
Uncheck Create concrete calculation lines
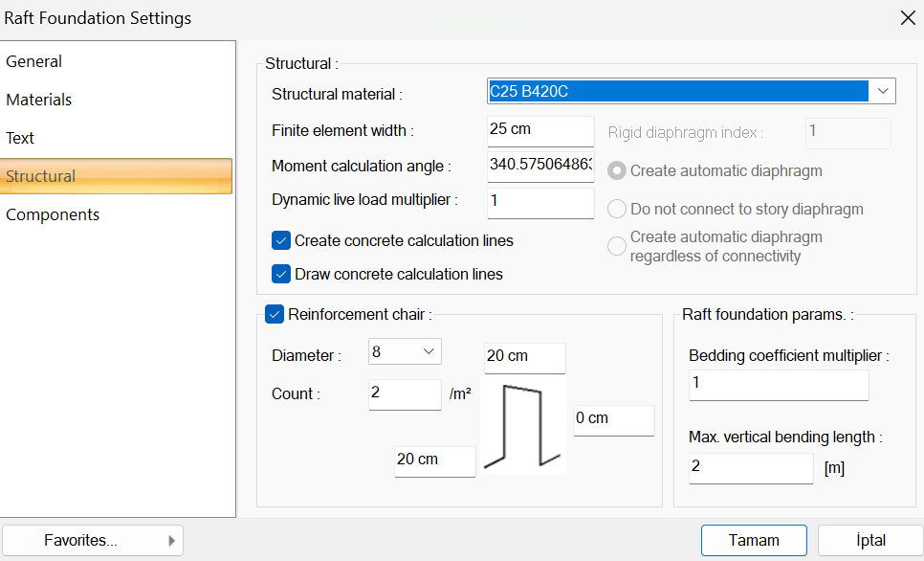point(281,240)
